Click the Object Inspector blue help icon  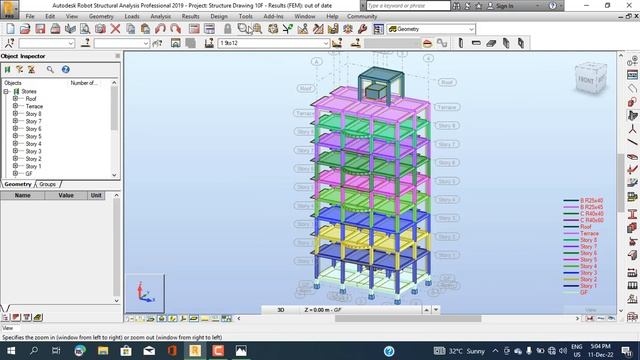tap(65, 69)
